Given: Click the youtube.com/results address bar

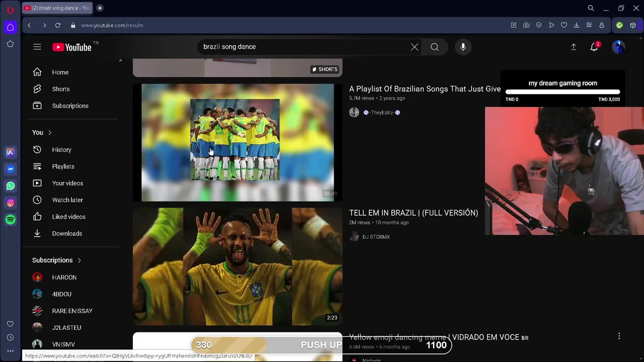Looking at the screenshot, I should pos(112,25).
